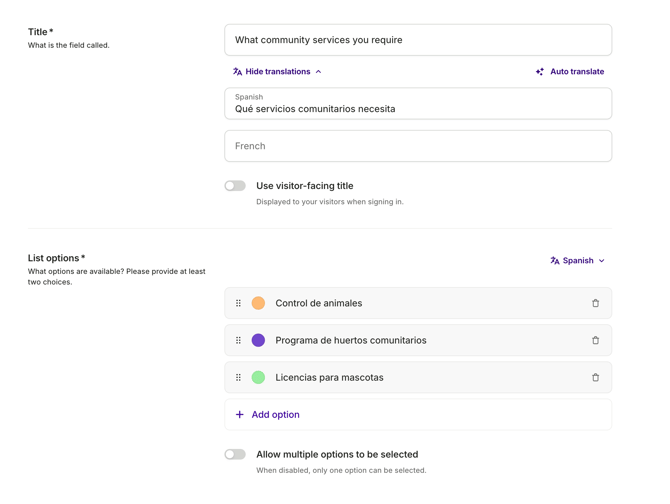The image size is (670, 504).
Task: Click the Use visitor-facing title label
Action: [x=305, y=186]
